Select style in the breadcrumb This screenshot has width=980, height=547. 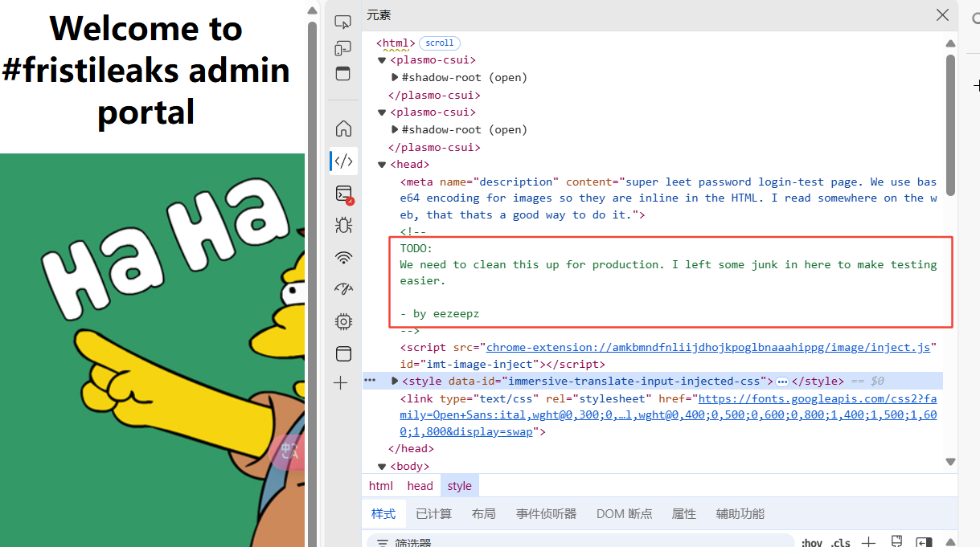[460, 486]
